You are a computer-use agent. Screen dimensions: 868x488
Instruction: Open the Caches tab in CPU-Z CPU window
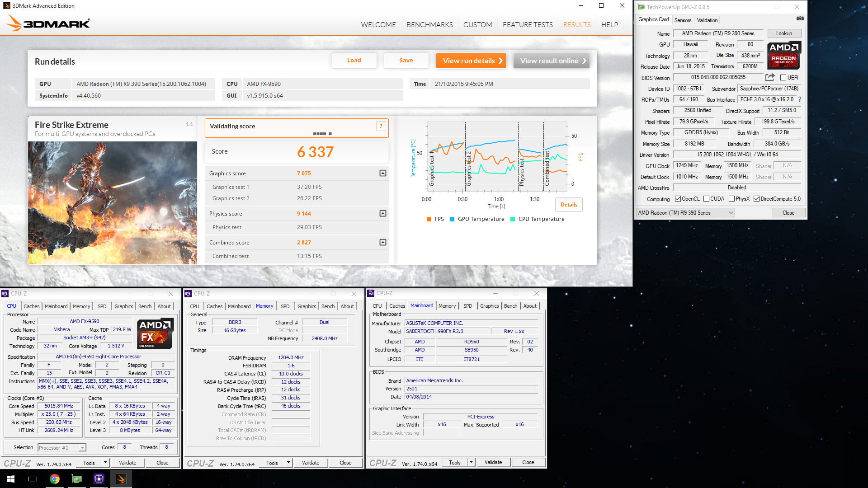tap(32, 306)
